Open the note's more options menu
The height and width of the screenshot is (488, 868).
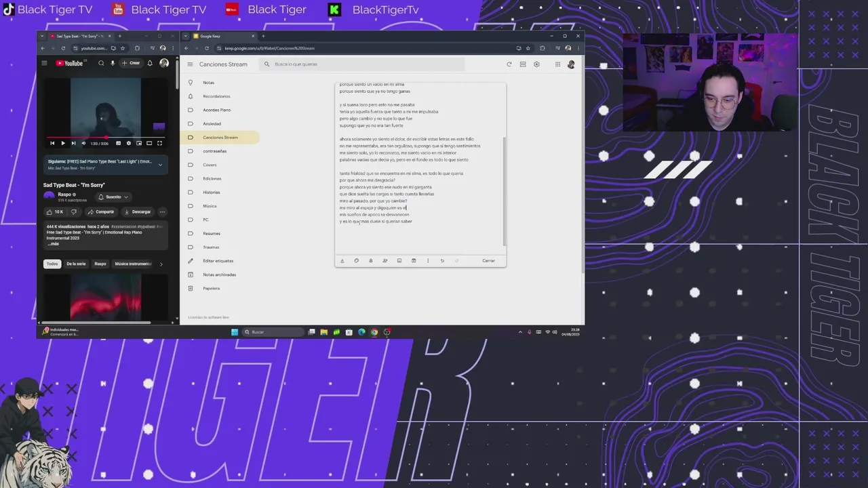point(427,260)
